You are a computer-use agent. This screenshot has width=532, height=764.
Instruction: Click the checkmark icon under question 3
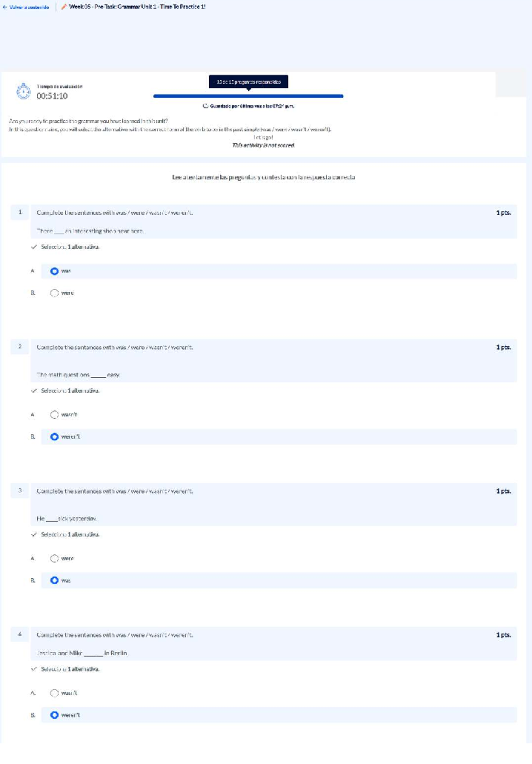point(34,534)
